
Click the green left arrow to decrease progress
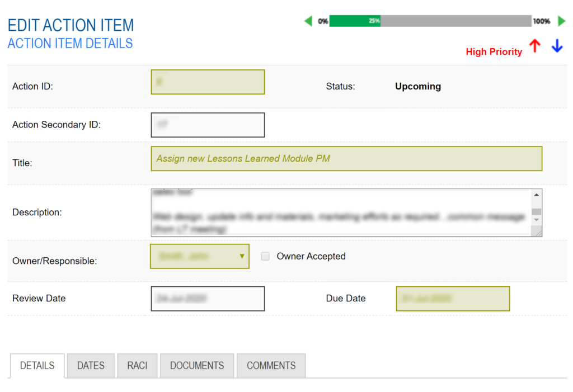click(x=308, y=21)
